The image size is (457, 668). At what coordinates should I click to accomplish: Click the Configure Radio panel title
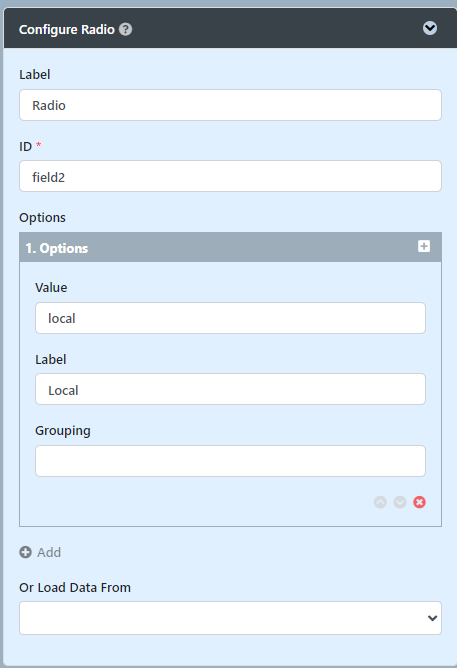pyautogui.click(x=67, y=29)
